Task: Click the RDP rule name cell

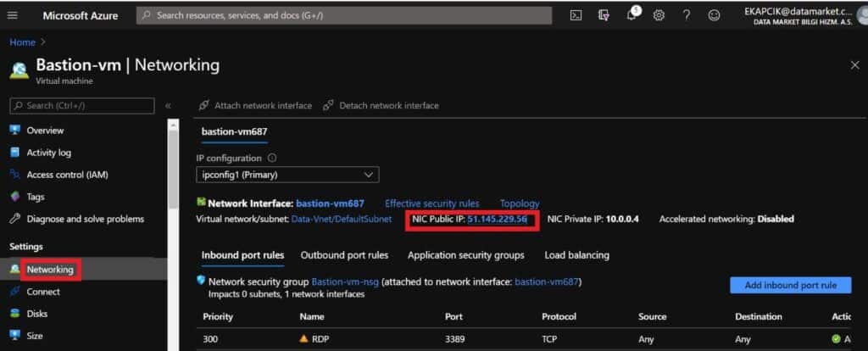Action: click(x=320, y=338)
